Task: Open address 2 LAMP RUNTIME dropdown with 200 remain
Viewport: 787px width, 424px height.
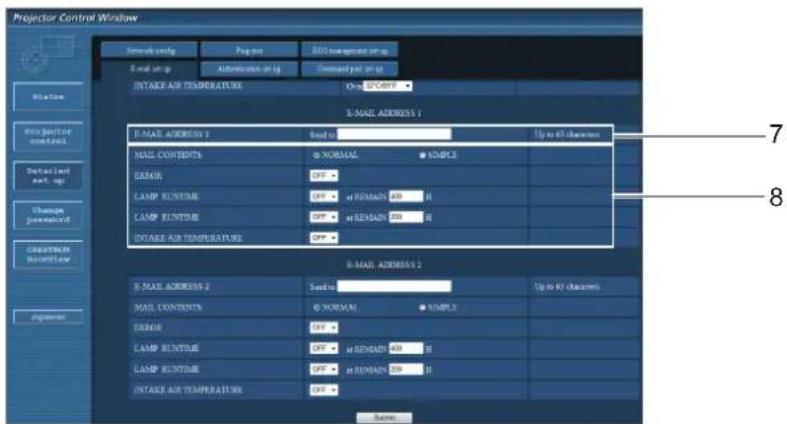Action: [324, 369]
